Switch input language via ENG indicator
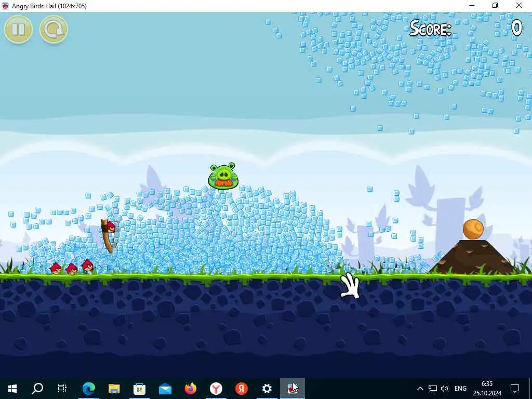 tap(460, 389)
